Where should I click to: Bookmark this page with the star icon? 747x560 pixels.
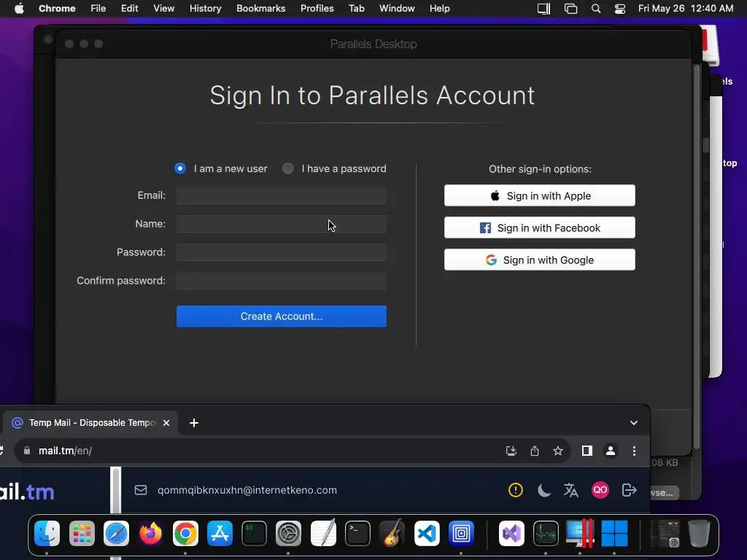pyautogui.click(x=558, y=451)
